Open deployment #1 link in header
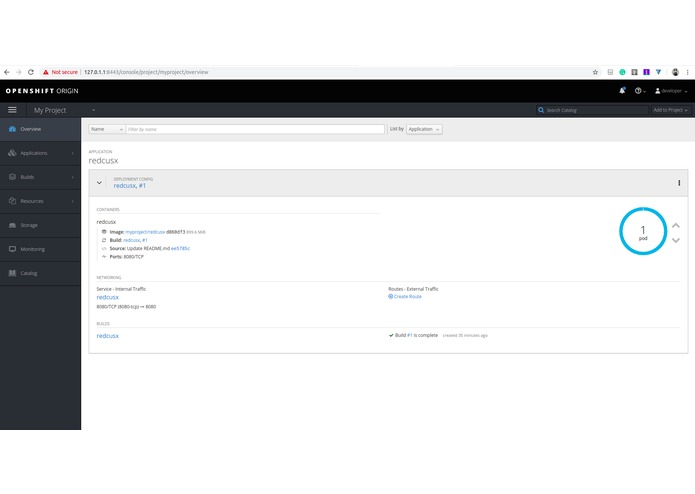The height and width of the screenshot is (494, 695). coord(142,186)
